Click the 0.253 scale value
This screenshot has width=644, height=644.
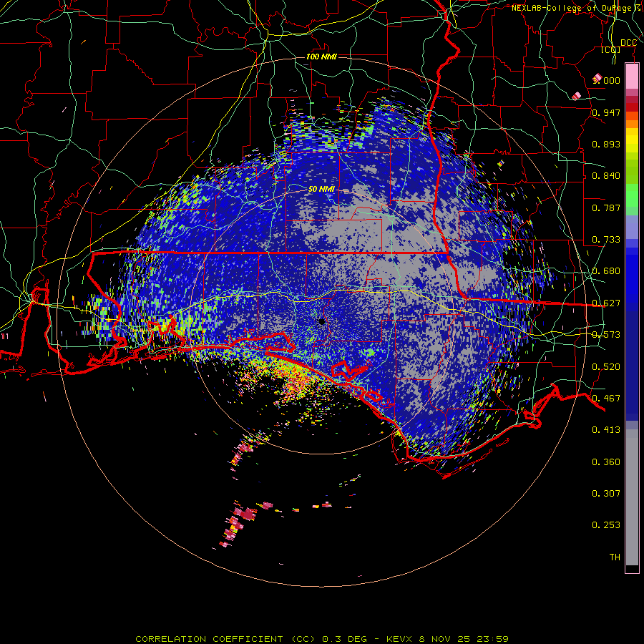click(x=606, y=525)
